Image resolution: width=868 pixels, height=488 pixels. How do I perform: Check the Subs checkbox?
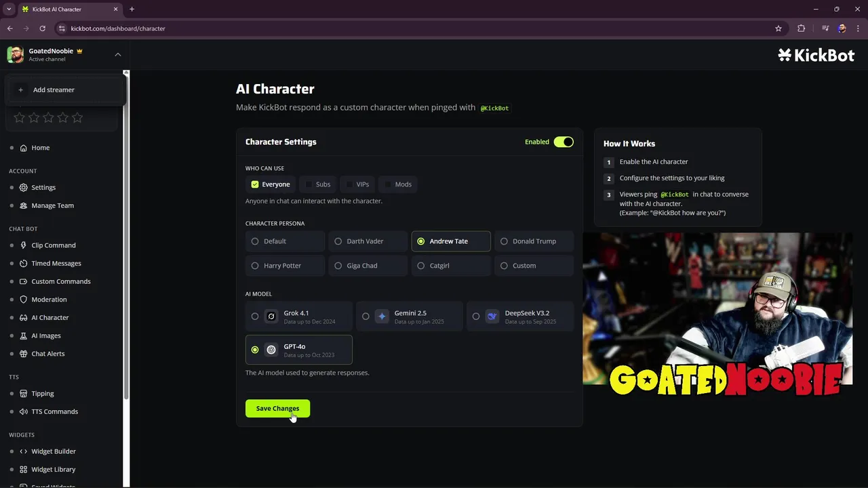tap(309, 184)
